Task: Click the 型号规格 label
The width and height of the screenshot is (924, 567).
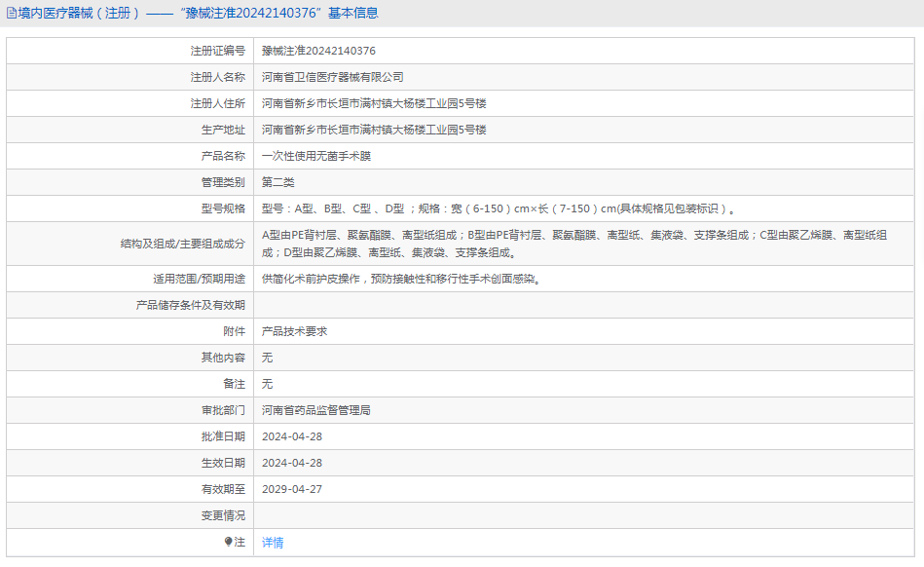Action: (x=223, y=208)
